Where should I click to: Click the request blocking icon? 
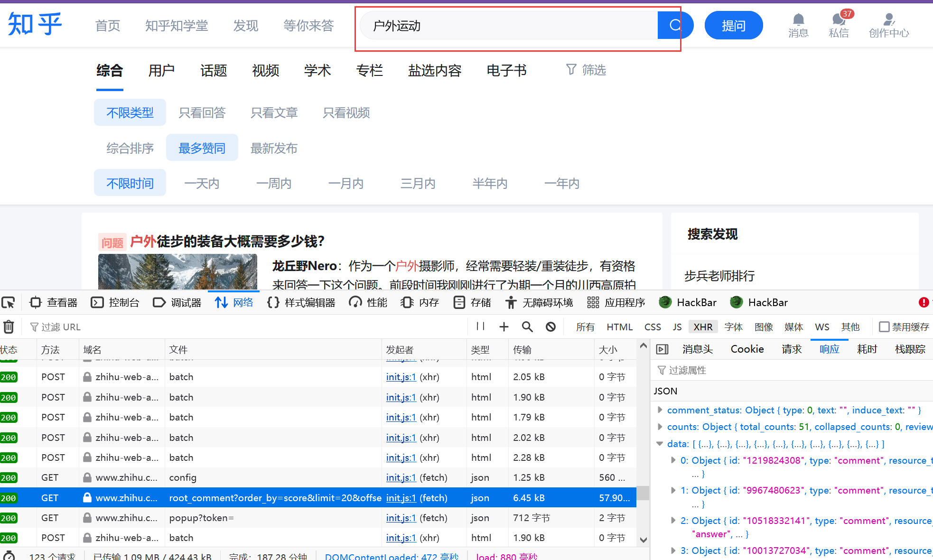(x=550, y=327)
